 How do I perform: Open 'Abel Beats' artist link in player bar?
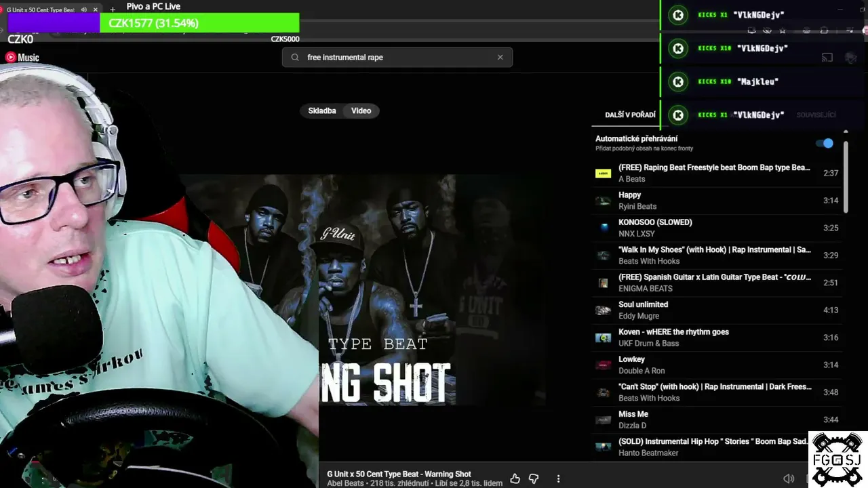point(345,483)
